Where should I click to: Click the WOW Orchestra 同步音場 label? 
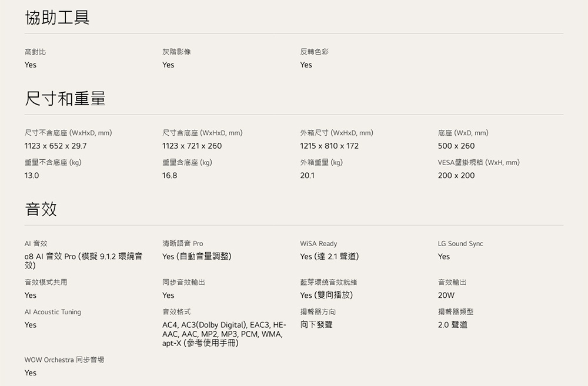pos(65,360)
